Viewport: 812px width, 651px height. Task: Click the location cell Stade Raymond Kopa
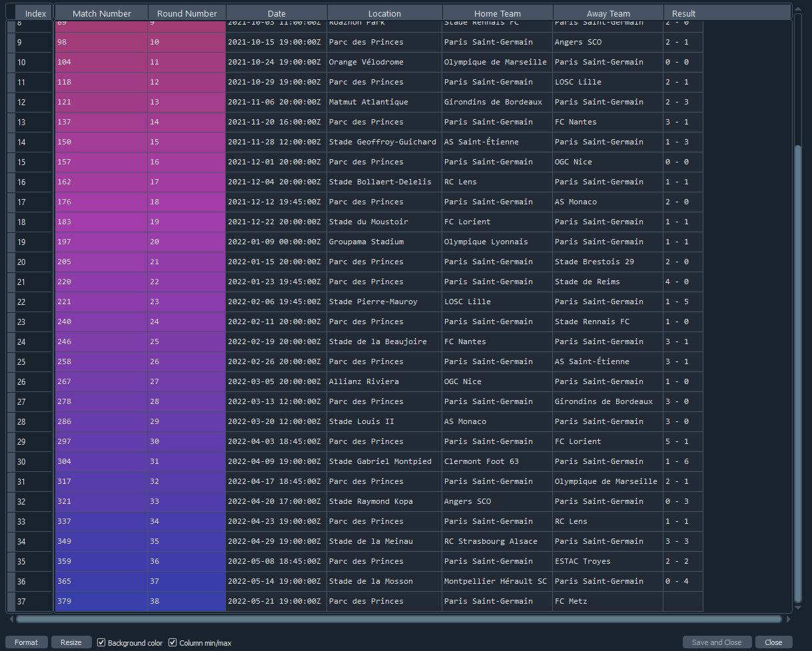coord(384,501)
